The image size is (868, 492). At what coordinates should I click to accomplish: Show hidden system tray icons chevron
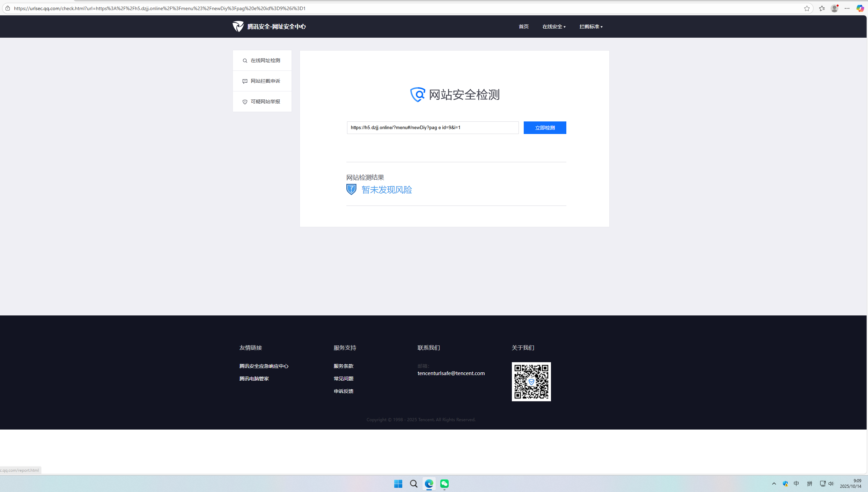774,484
